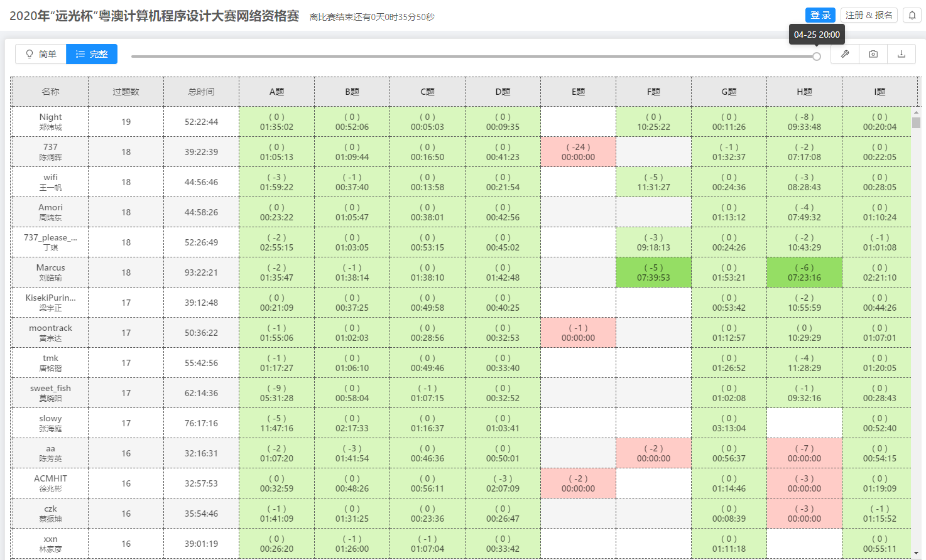Click the team Marcus name cell
This screenshot has height=560, width=926.
50,272
